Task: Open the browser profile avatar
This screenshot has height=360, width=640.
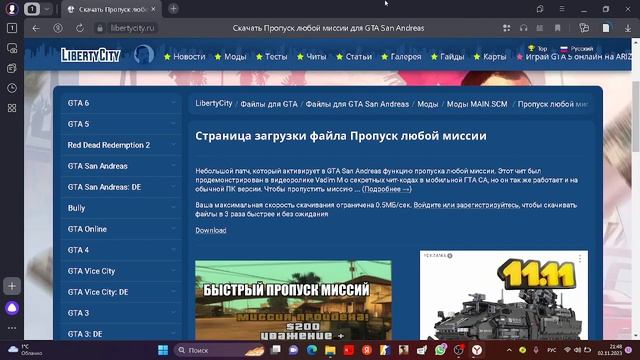Action: point(12,9)
